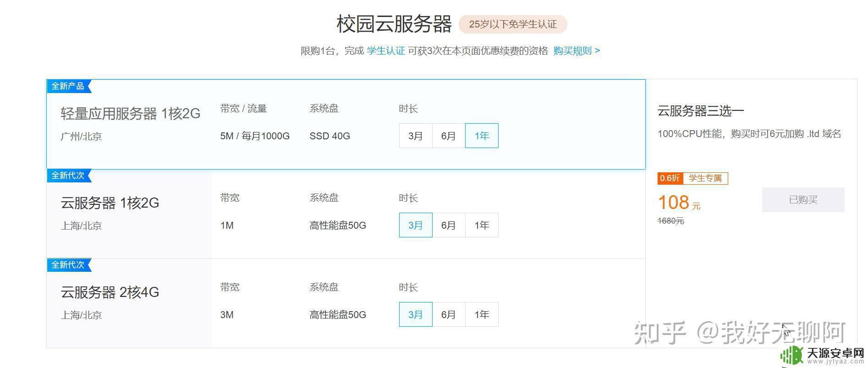Select 1年 duration for 轻量应用服务器 1核2G
Image resolution: width=868 pixels, height=368 pixels.
482,136
